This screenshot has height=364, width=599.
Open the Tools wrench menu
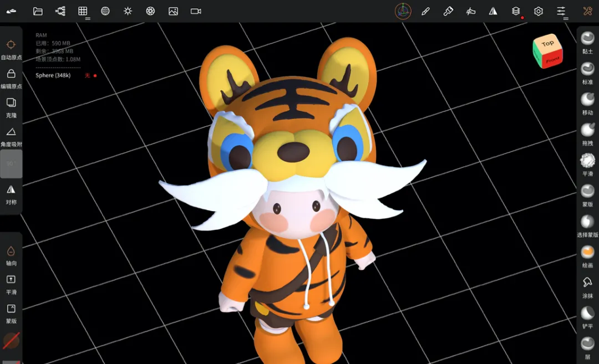point(587,12)
